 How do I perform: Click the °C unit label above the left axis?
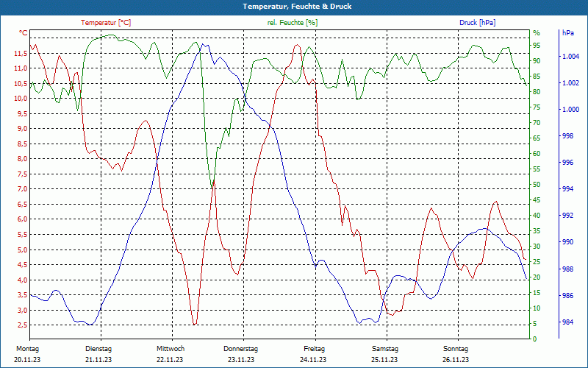coord(24,33)
